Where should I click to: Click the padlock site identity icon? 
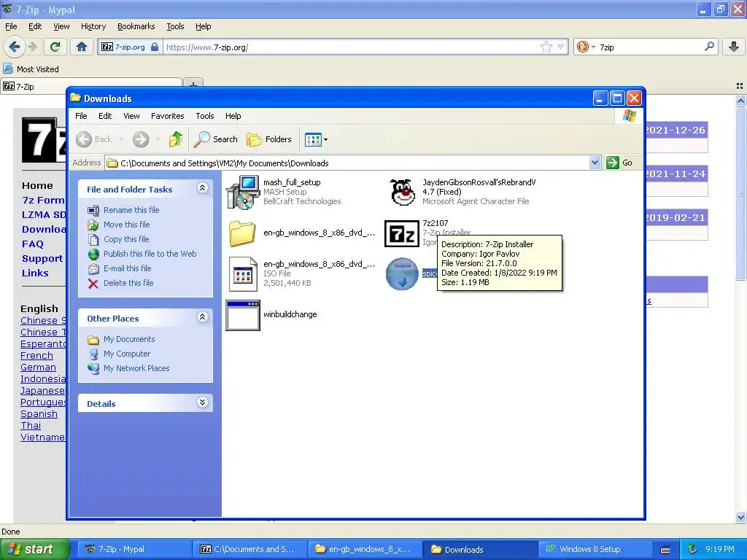155,47
